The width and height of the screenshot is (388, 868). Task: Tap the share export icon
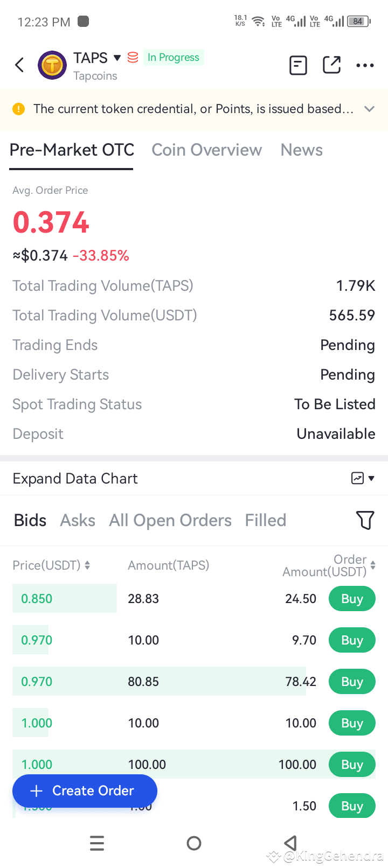[x=331, y=65]
